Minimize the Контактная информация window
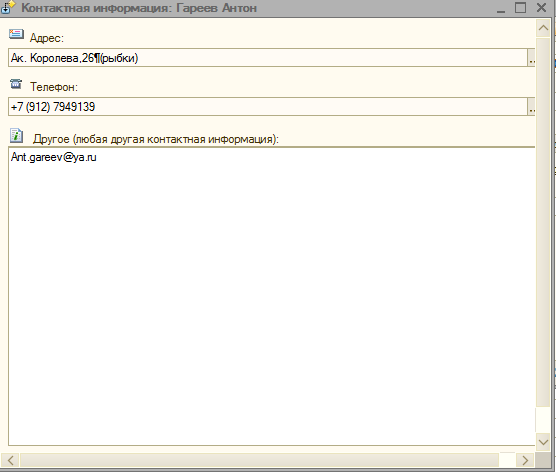This screenshot has height=472, width=556. coord(501,8)
